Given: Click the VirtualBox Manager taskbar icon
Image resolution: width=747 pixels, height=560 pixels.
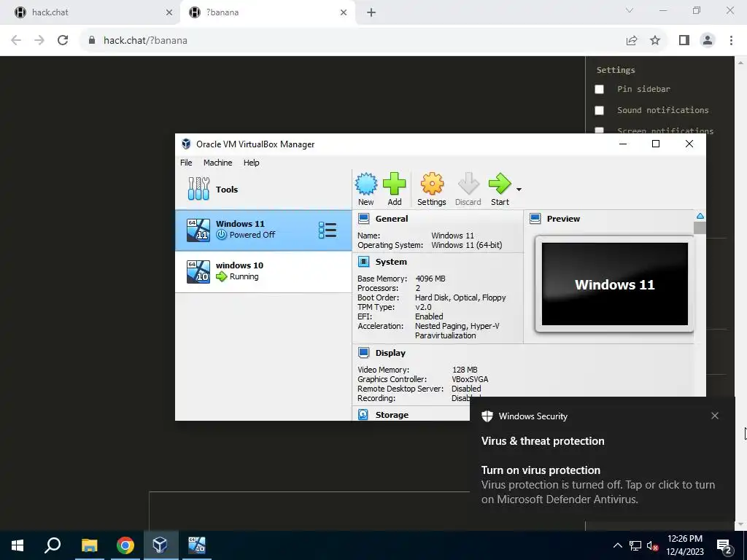Looking at the screenshot, I should 160,545.
